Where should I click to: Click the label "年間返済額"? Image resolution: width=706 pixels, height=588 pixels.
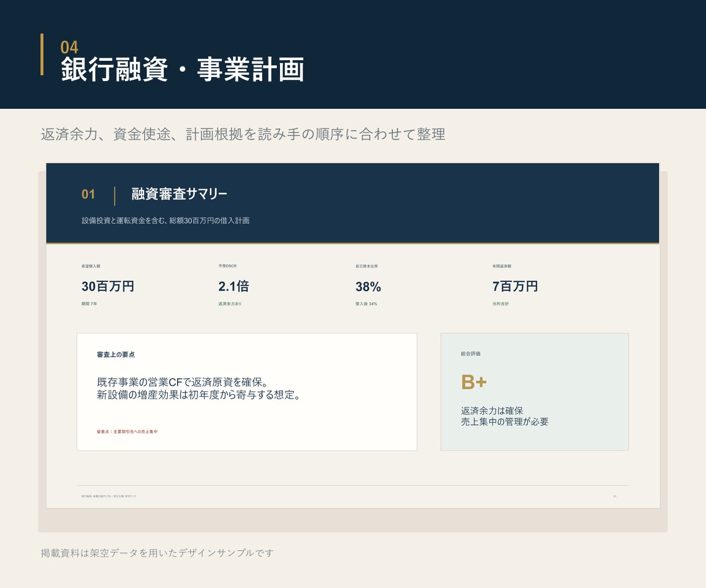pos(502,266)
